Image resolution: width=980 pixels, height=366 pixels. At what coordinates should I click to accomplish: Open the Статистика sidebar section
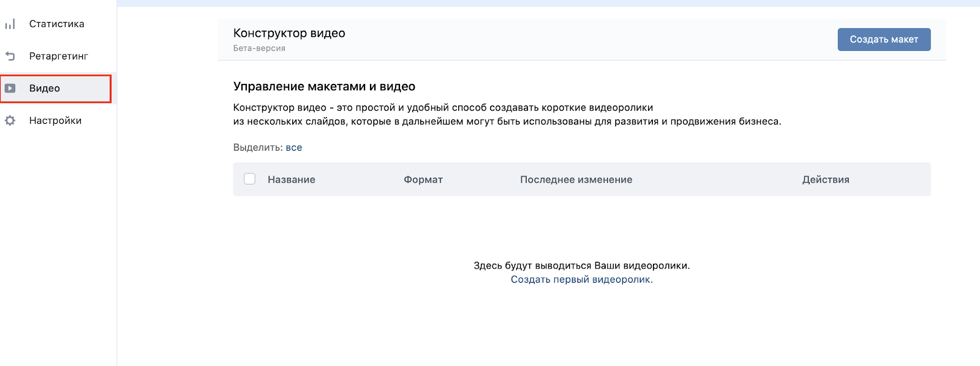click(x=57, y=24)
